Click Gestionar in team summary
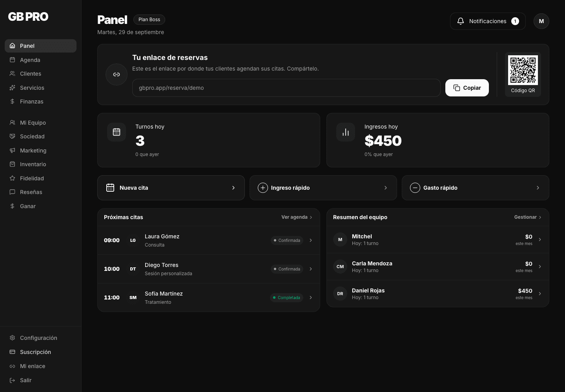This screenshot has width=565, height=392. pos(528,217)
